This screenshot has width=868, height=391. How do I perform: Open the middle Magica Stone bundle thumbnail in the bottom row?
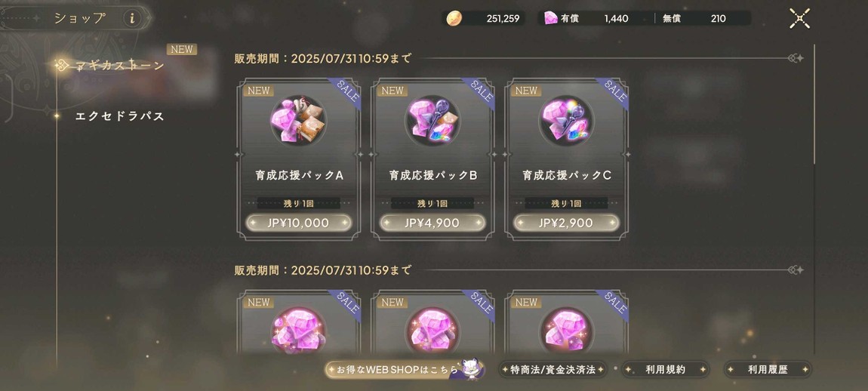(432, 330)
